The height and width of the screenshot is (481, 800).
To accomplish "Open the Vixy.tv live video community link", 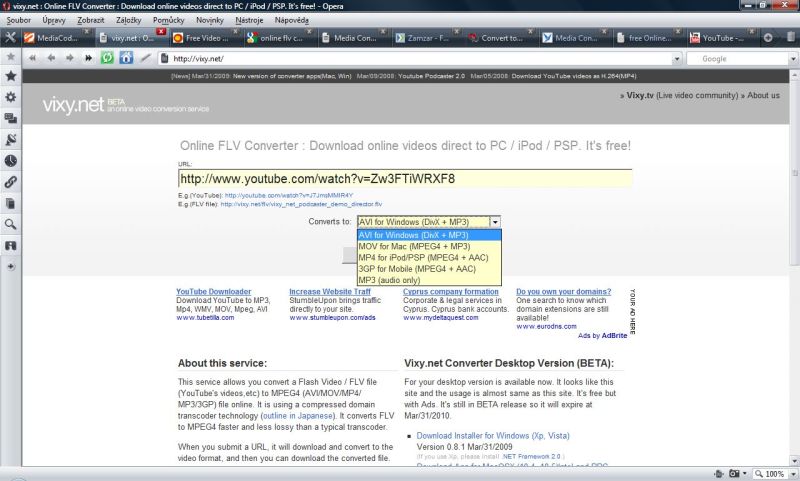I will pos(682,95).
